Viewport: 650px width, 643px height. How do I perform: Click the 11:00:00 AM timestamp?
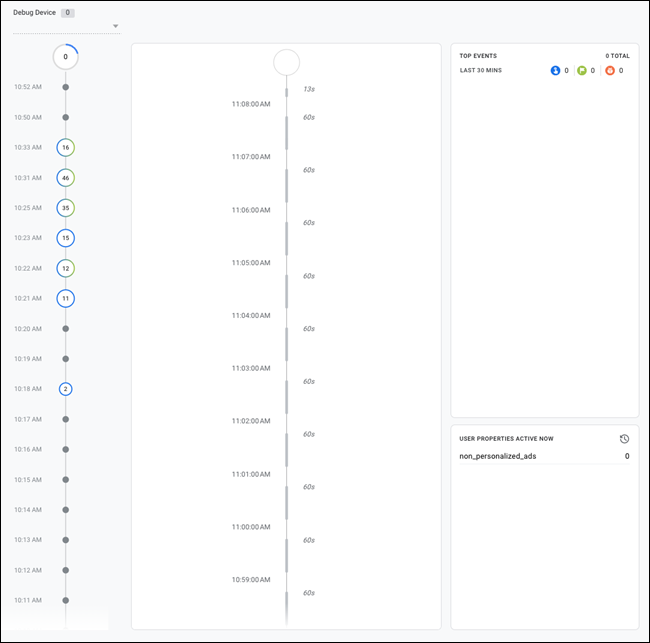pos(251,527)
